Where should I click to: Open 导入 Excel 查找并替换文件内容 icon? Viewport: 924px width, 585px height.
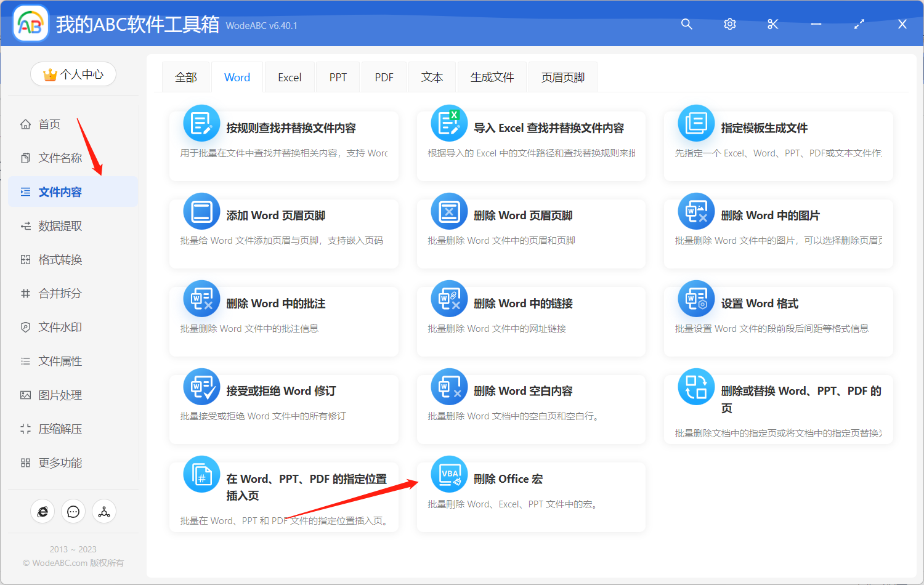[x=448, y=124]
